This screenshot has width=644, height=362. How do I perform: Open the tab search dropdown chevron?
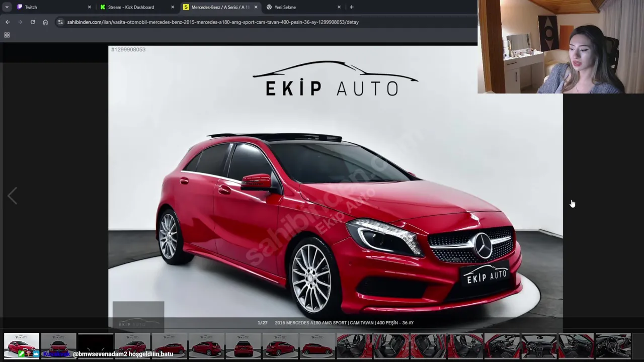[x=7, y=7]
